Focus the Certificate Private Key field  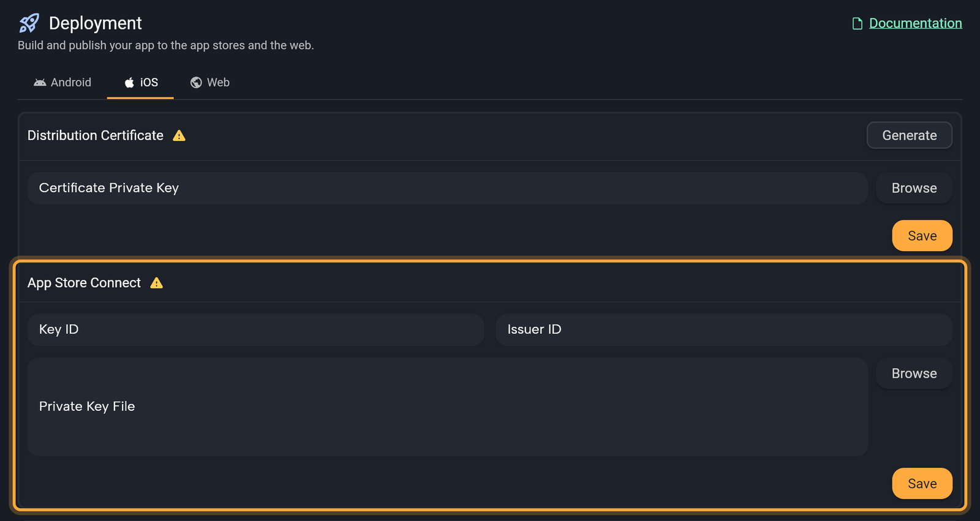point(447,188)
